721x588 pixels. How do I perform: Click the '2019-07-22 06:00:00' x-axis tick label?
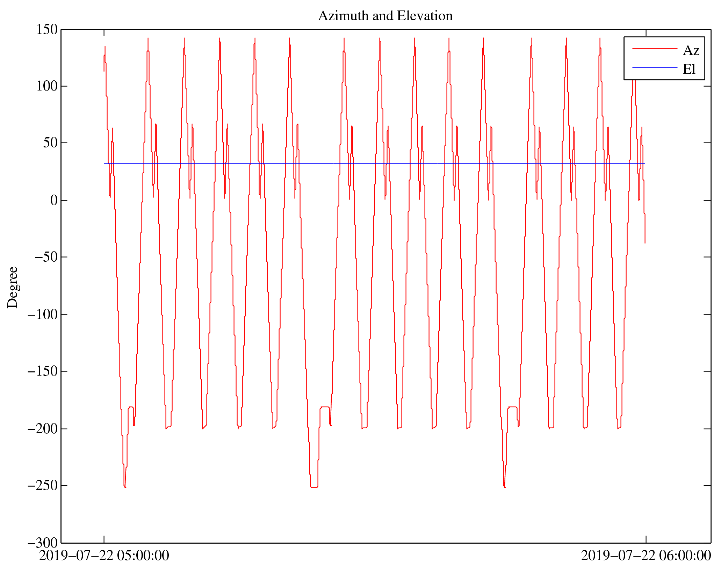[x=646, y=556]
